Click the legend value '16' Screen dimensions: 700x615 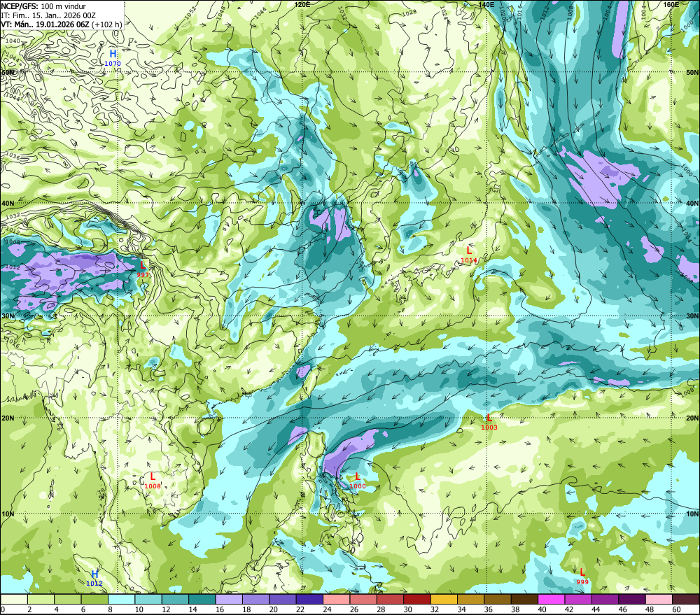pos(218,609)
